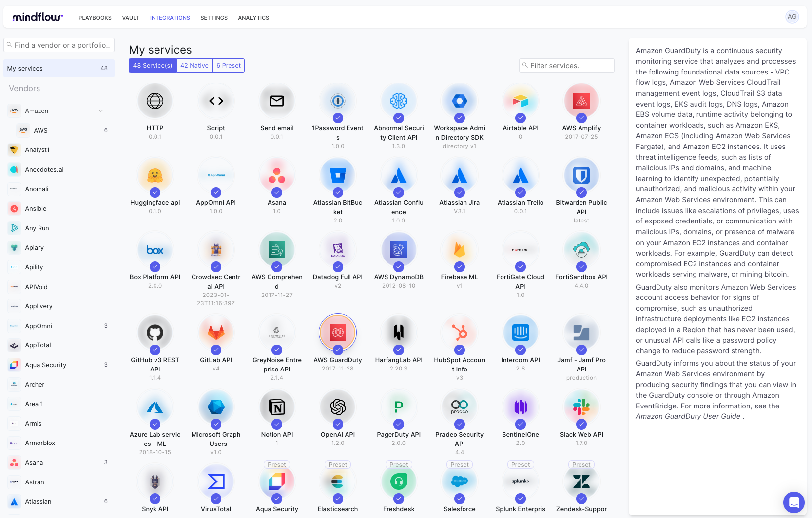This screenshot has width=812, height=518.
Task: Filter by 6 Preset services
Action: tap(229, 66)
